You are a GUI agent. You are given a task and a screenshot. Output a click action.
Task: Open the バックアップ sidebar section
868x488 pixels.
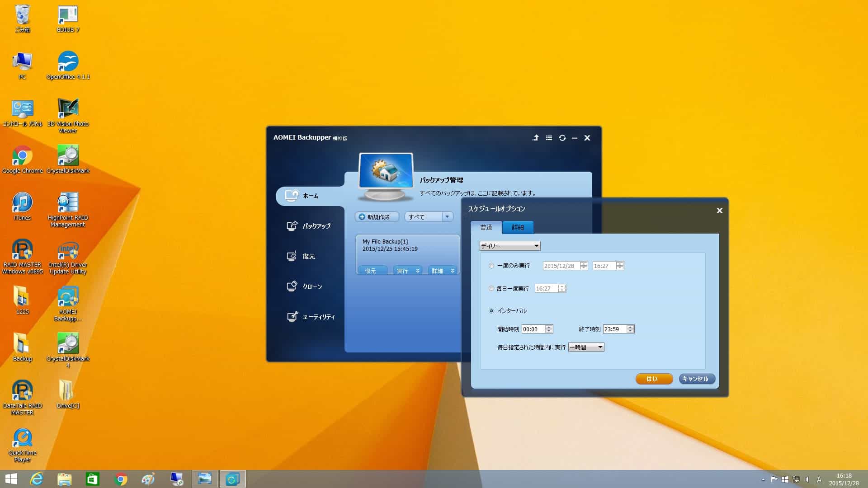309,225
